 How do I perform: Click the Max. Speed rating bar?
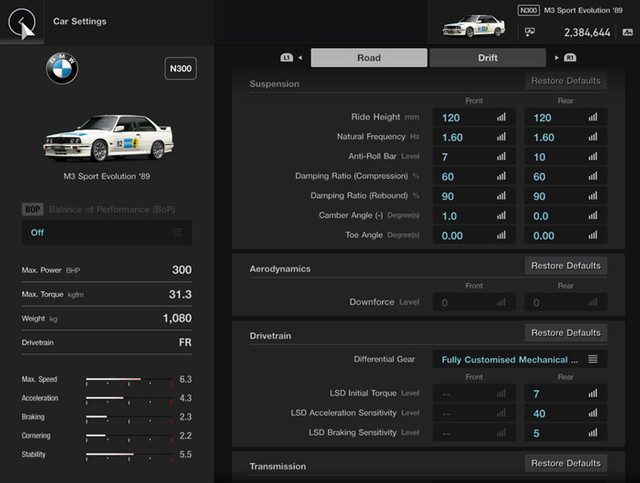coord(128,380)
